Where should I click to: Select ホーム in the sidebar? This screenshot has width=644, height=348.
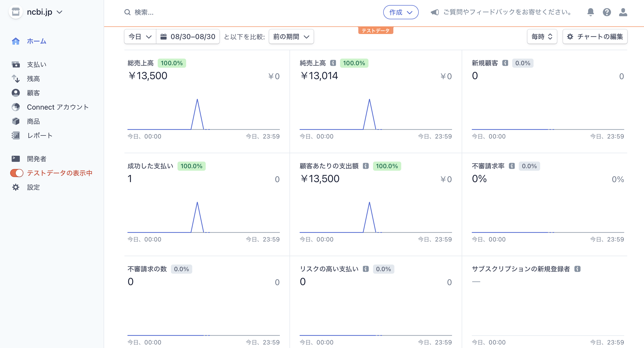36,41
